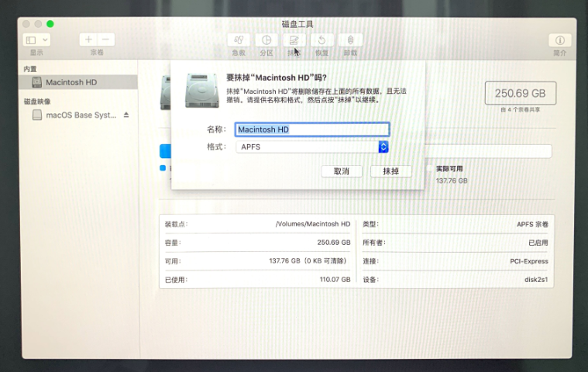Image resolution: width=588 pixels, height=372 pixels.
Task: Click the 已启用 owners value
Action: [538, 243]
